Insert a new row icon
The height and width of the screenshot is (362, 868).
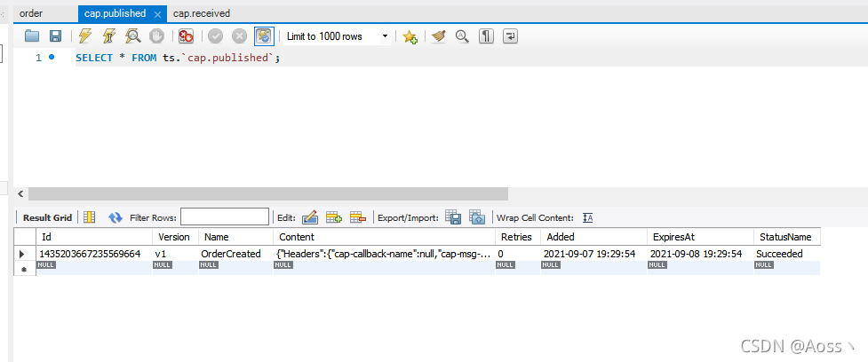(x=334, y=217)
